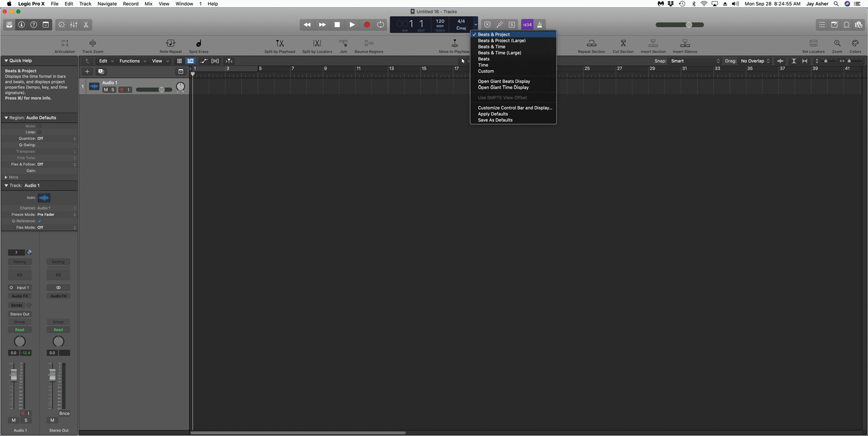Viewport: 868px width, 436px height.
Task: Open the Functions dropdown menu
Action: point(132,61)
